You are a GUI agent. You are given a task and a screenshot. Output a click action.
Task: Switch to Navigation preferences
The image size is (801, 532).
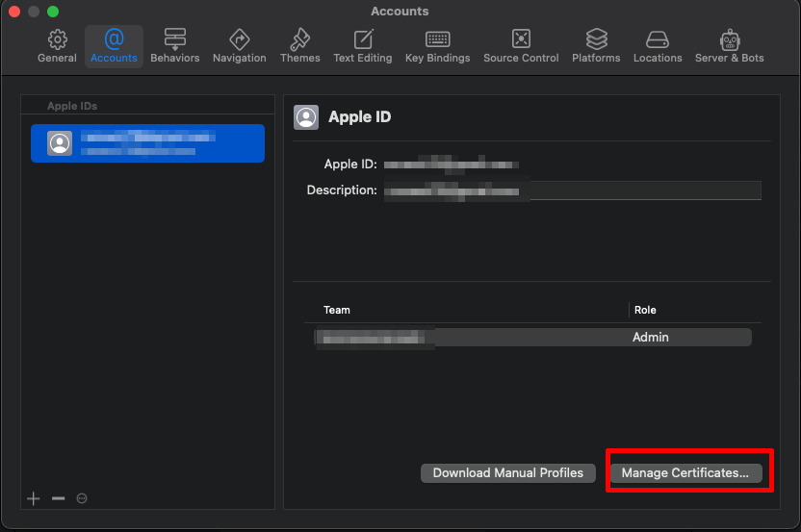tap(239, 46)
